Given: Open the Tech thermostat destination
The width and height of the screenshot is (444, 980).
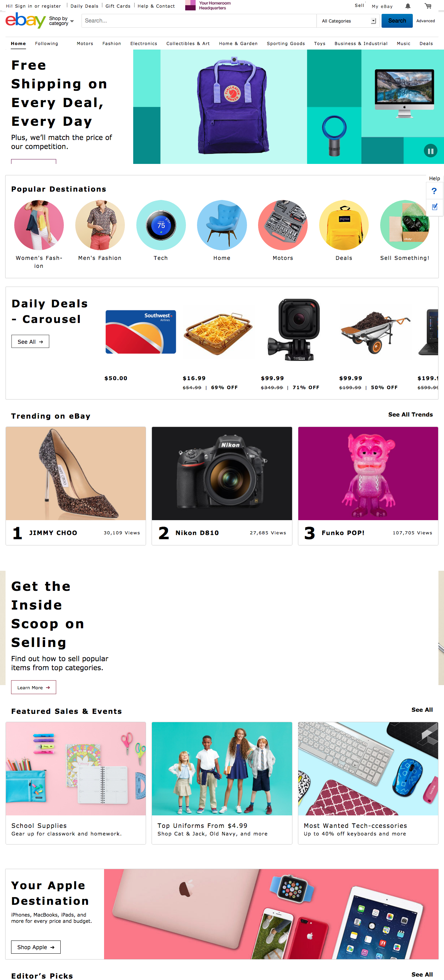Looking at the screenshot, I should coord(161,225).
